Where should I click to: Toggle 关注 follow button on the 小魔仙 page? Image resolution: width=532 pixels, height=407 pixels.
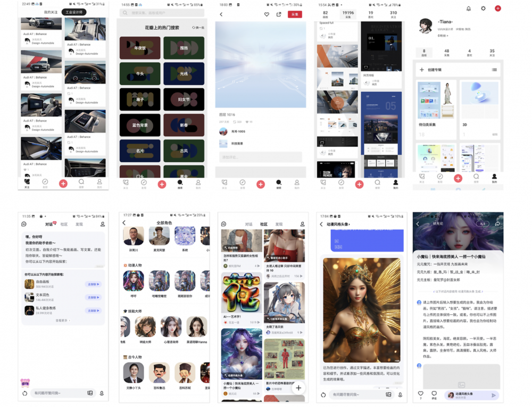click(482, 224)
